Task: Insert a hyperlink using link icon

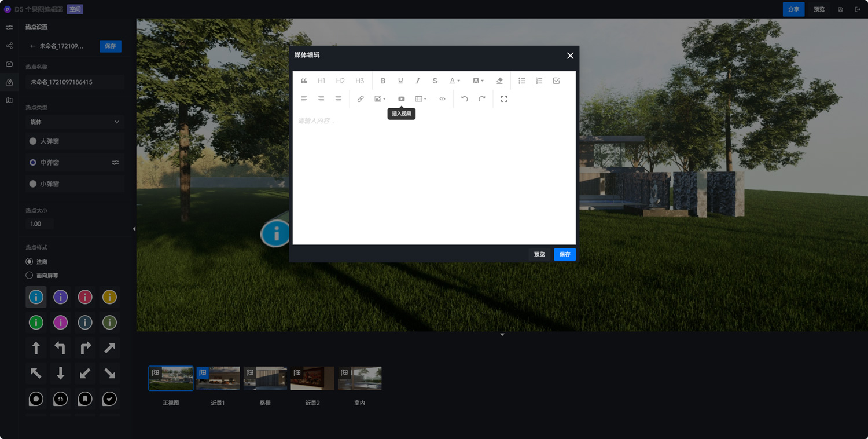Action: (361, 99)
